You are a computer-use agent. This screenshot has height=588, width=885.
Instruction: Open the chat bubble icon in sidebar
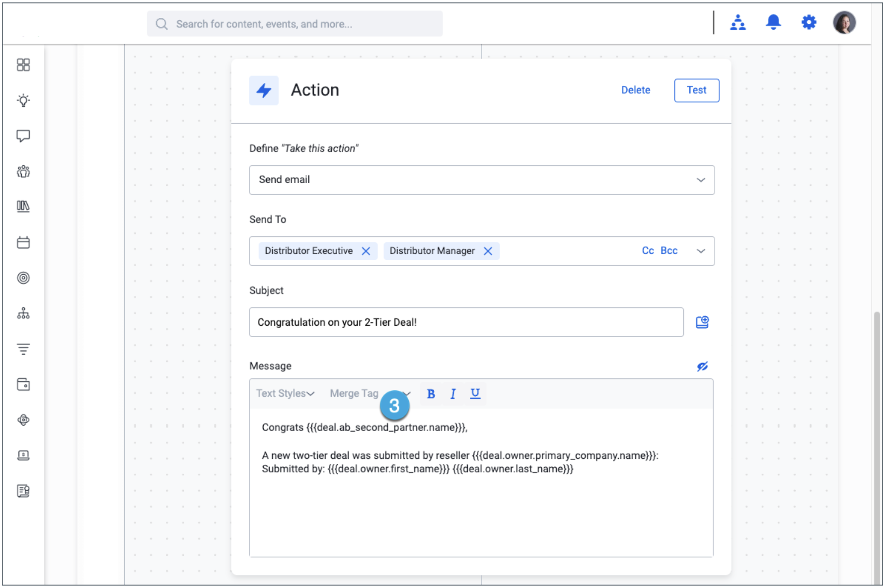click(23, 136)
